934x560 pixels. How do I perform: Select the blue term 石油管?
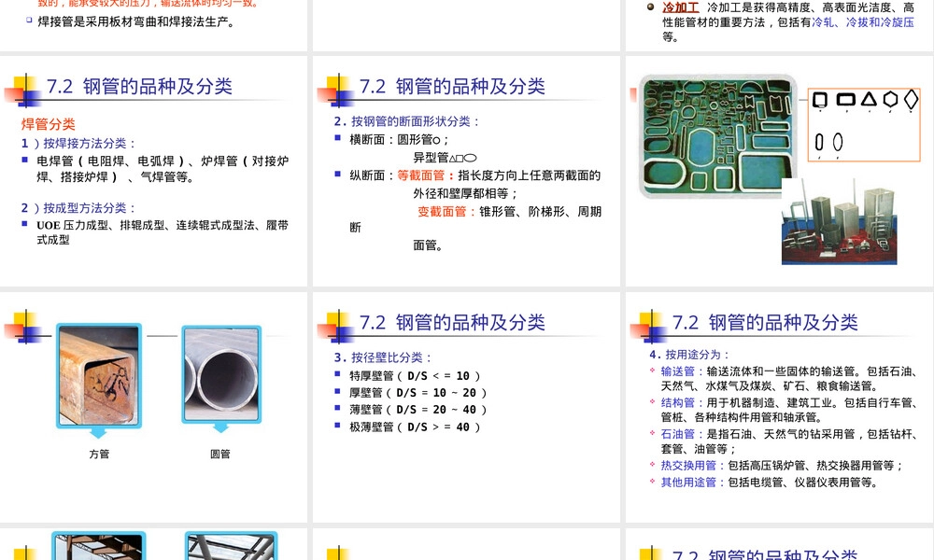tap(677, 434)
